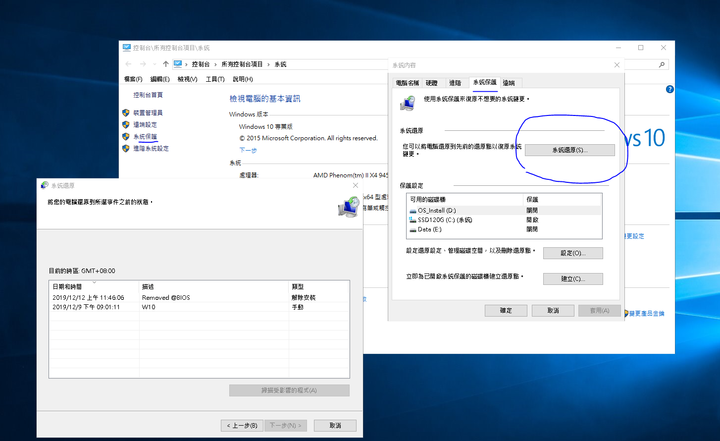720x441 pixels.
Task: Click 取消 in System Properties dialog
Action: pos(553,311)
